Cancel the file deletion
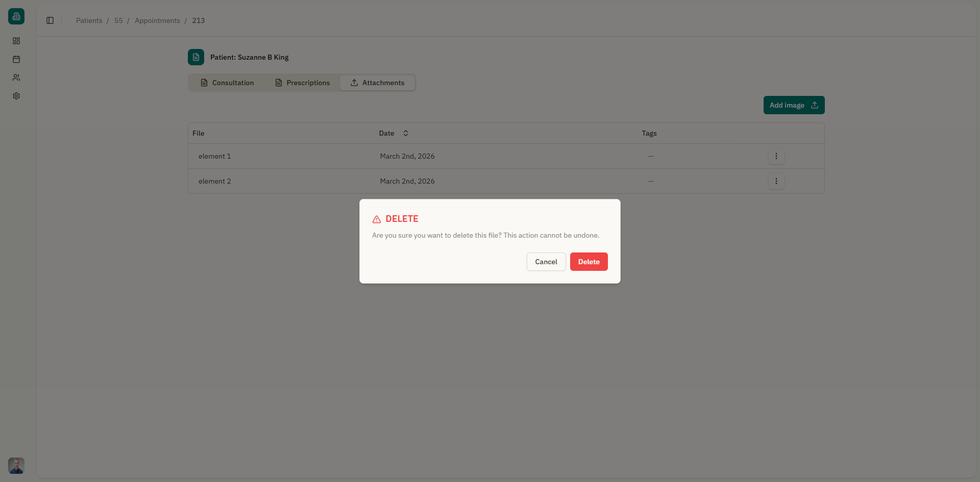The image size is (980, 482). tap(546, 261)
